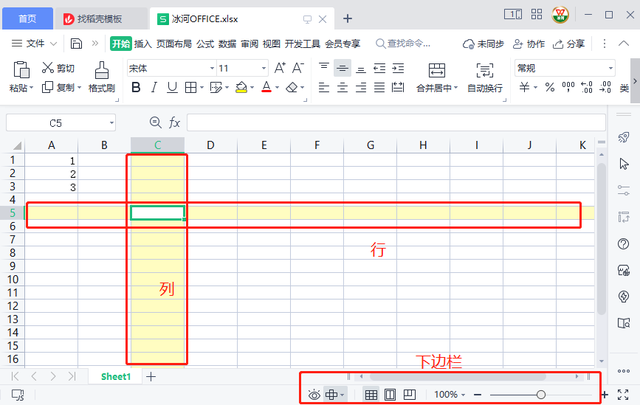Viewport: 640px width, 405px height.
Task: Apply thousands separator format
Action: pos(568,87)
